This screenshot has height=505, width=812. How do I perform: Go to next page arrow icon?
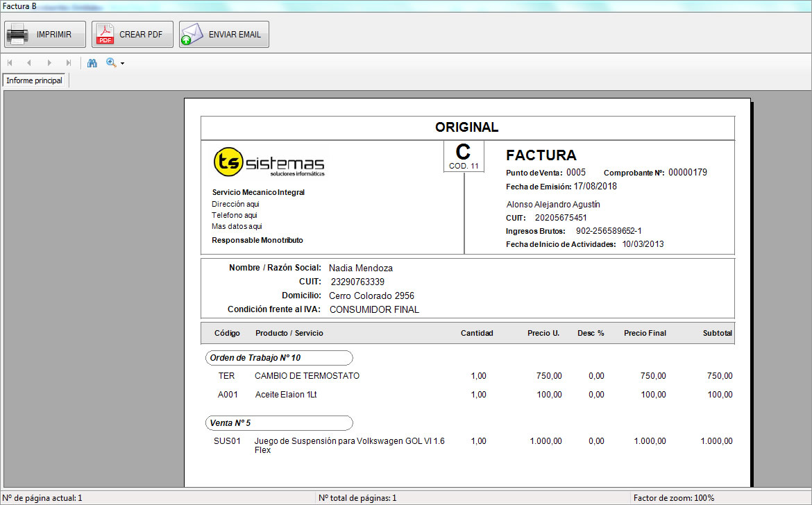point(49,62)
